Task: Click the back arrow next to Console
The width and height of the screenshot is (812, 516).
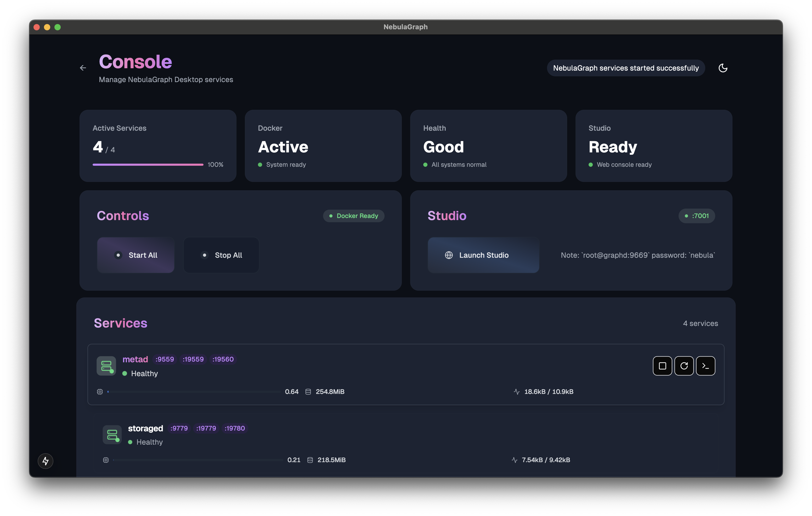Action: [x=83, y=68]
